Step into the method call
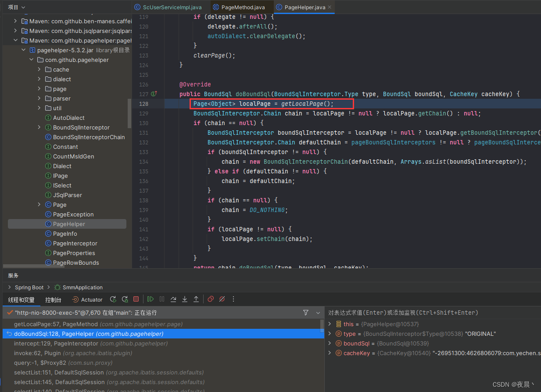Screen dimensions: 541x392 coord(185,299)
